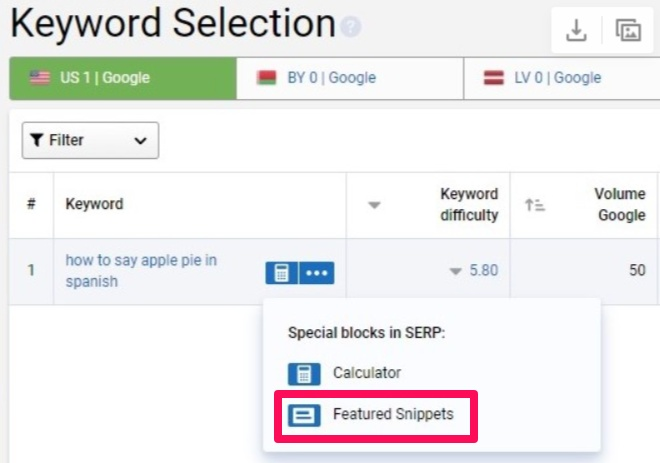The width and height of the screenshot is (660, 463).
Task: Click the Keyword difficulty sort arrow
Action: (375, 205)
